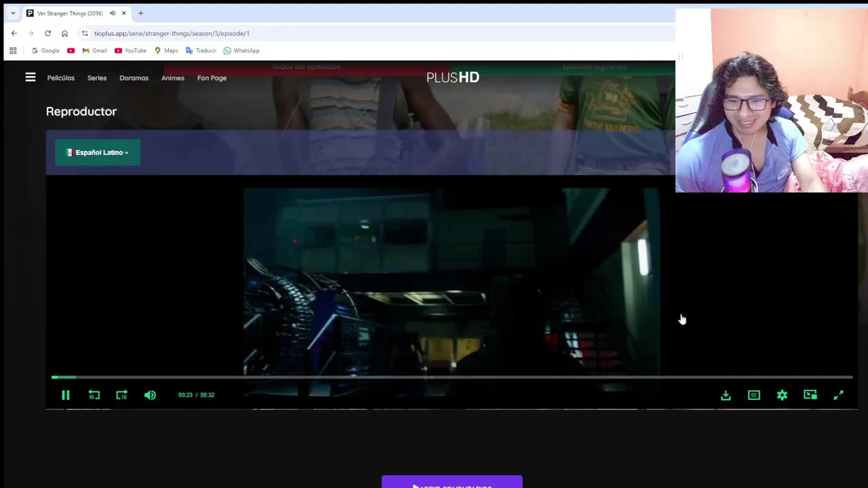The width and height of the screenshot is (868, 488).
Task: Pause the video playback
Action: [x=66, y=395]
